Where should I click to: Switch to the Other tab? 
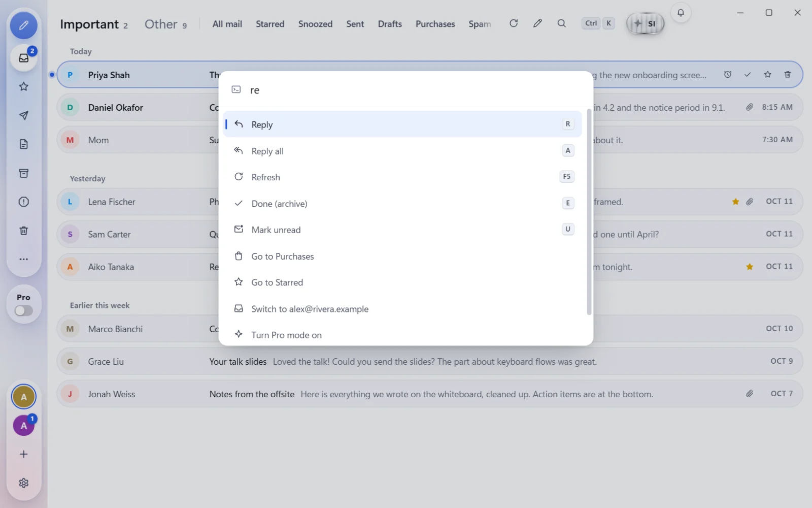166,24
